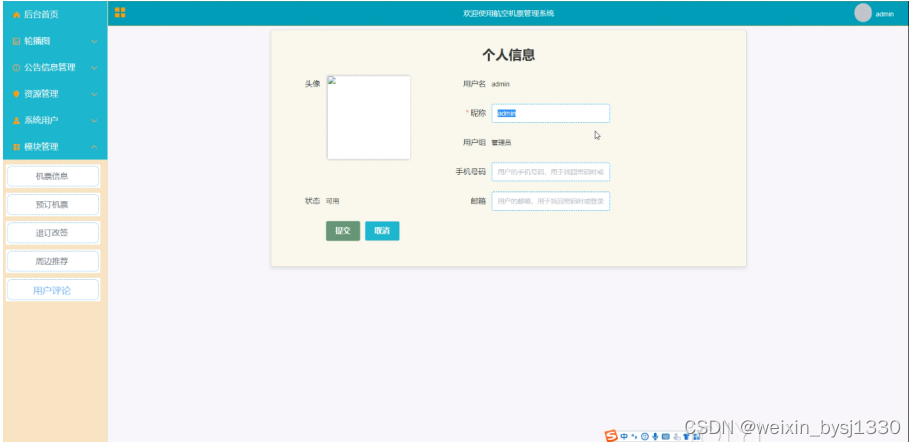This screenshot has height=447, width=916.
Task: Click the info icon beside 公告信息管理
Action: point(16,68)
